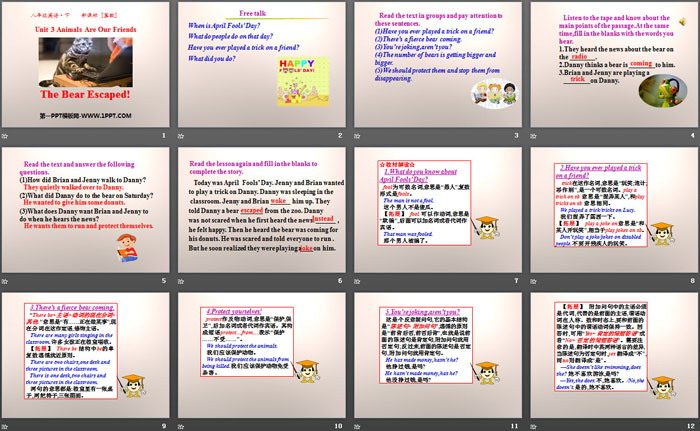Click the animation star icon under slide 8
The image size is (700, 431).
(x=533, y=281)
